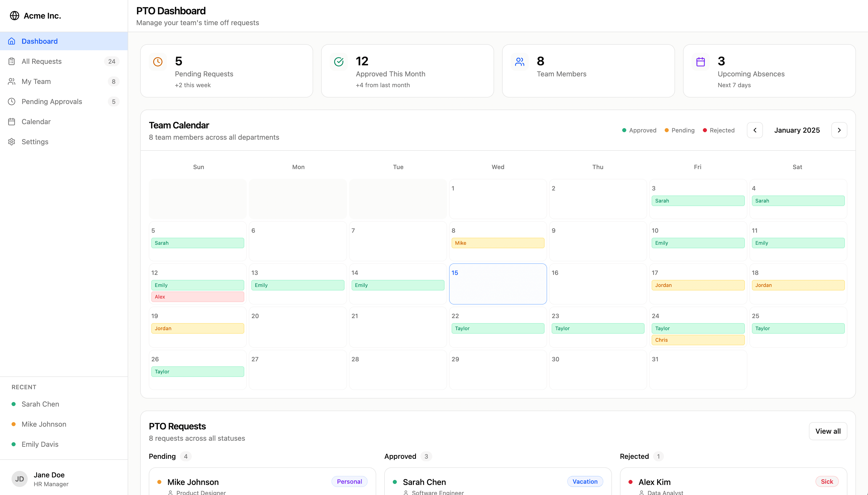
Task: Click the Team Members stat card
Action: 588,71
